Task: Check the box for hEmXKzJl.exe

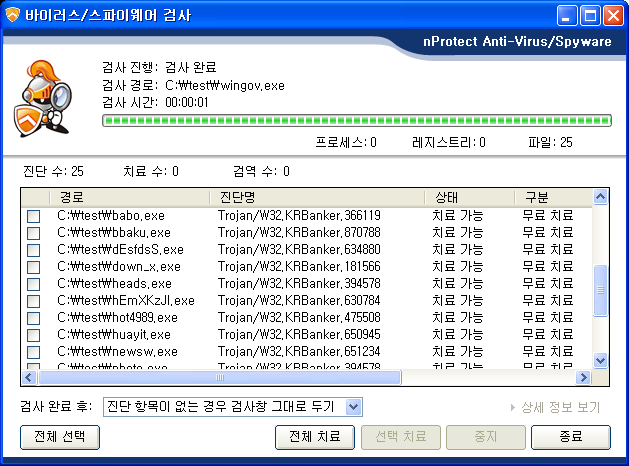Action: (34, 301)
